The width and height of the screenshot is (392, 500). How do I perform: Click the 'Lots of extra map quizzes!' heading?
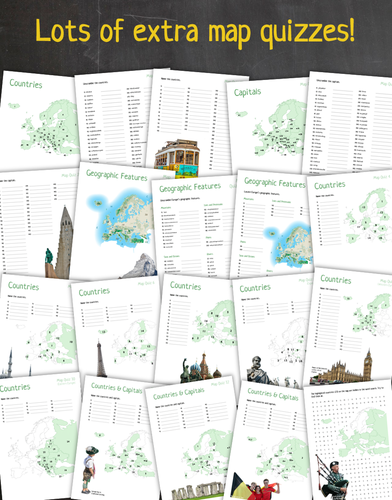pos(195,32)
